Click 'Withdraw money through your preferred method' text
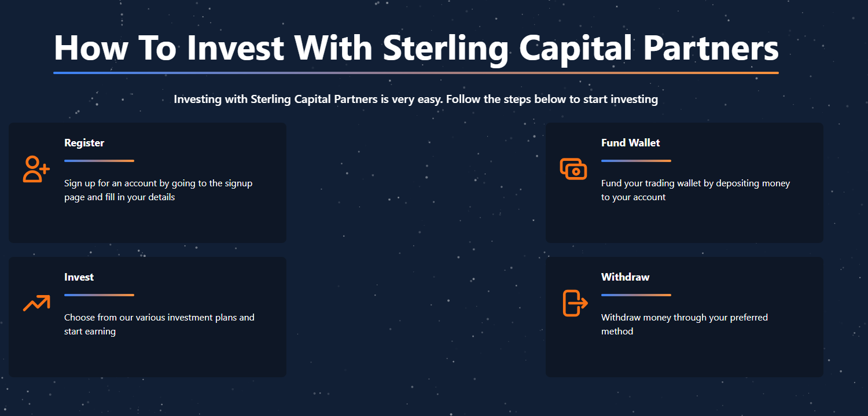Viewport: 868px width, 416px height. pos(684,325)
